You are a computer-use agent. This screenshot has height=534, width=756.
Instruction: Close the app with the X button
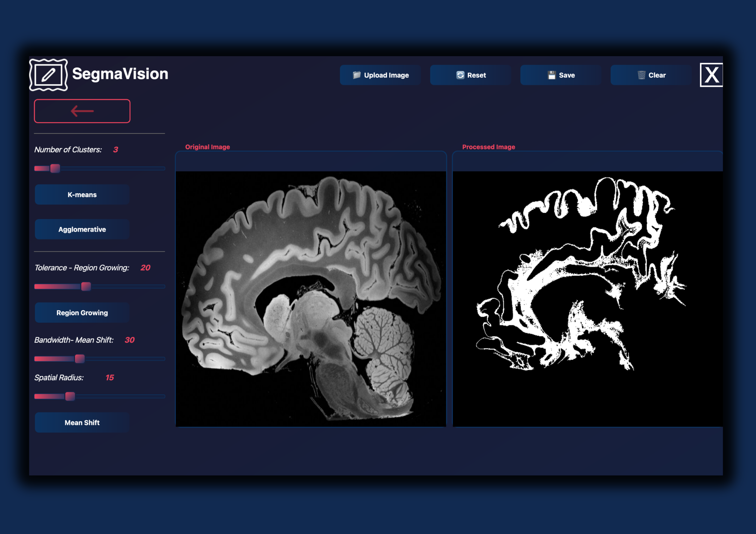click(711, 75)
